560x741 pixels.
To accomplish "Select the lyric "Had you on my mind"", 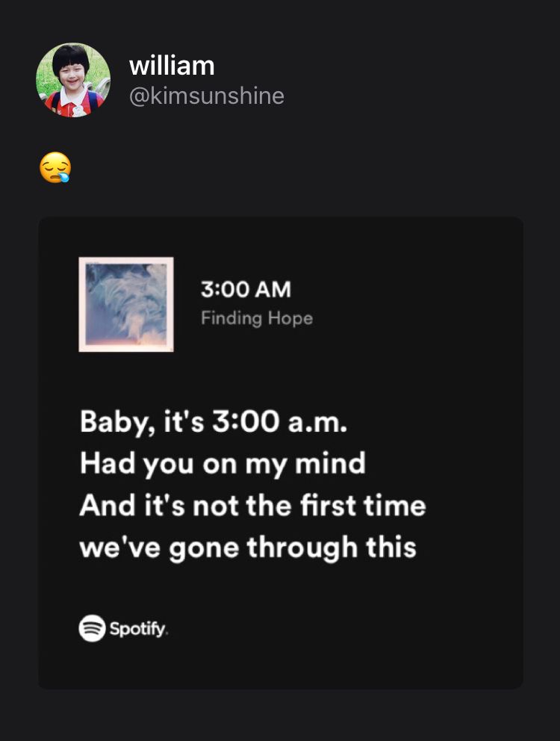I will click(x=223, y=464).
